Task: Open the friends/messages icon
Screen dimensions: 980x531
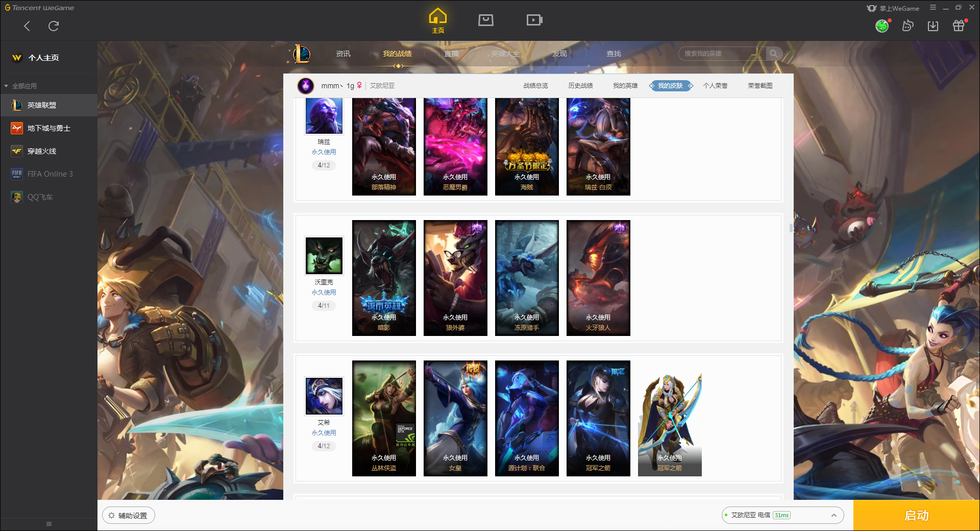Action: tap(908, 26)
